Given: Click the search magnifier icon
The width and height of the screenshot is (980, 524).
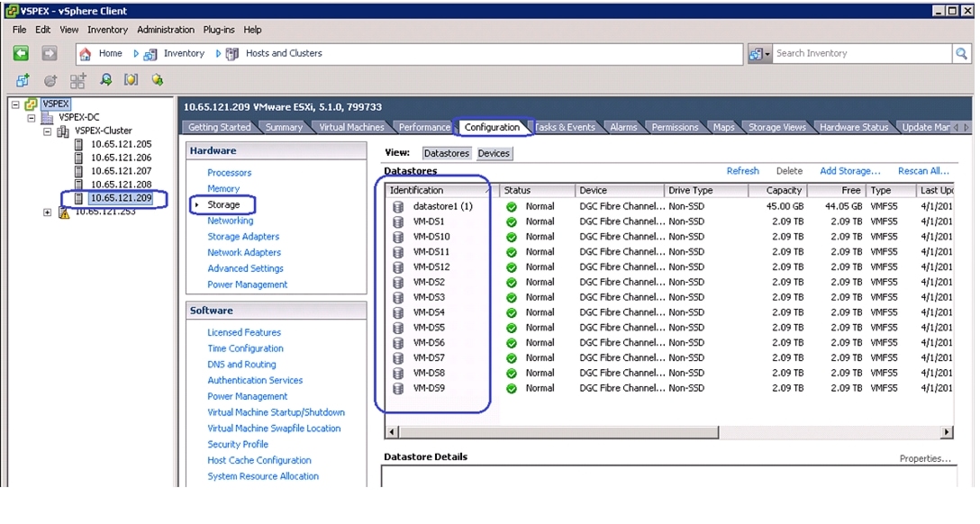Looking at the screenshot, I should (x=961, y=54).
